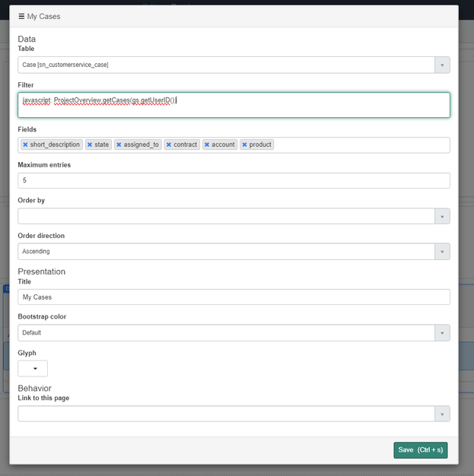Remove the state field tag
Viewport: 474px width, 476px height.
click(90, 144)
